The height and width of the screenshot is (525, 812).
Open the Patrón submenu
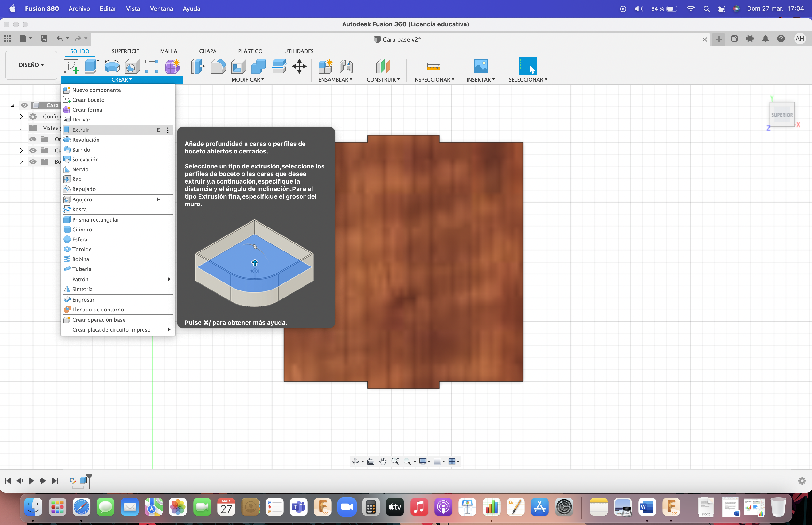pyautogui.click(x=118, y=279)
